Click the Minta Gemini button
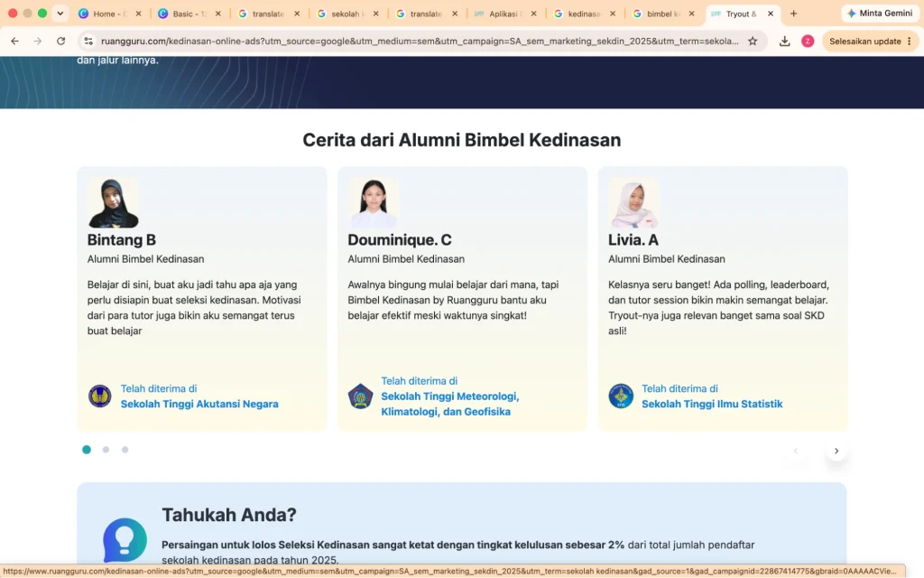Screen dimensions: 924x578 [x=880, y=13]
